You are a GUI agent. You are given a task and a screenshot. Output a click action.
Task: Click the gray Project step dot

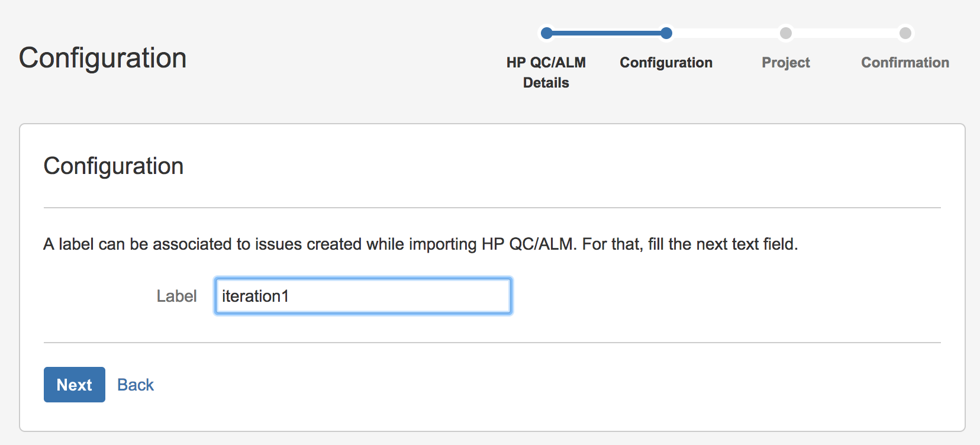coord(786,33)
